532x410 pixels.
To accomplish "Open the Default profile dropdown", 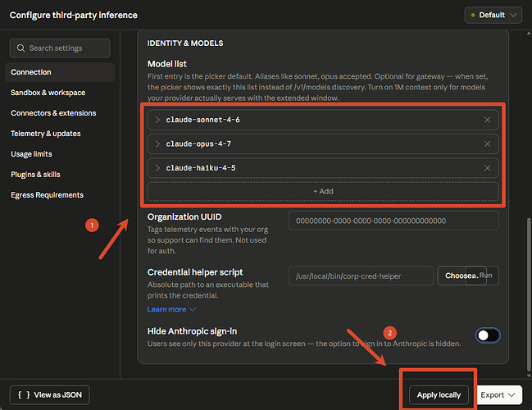I will pyautogui.click(x=493, y=16).
